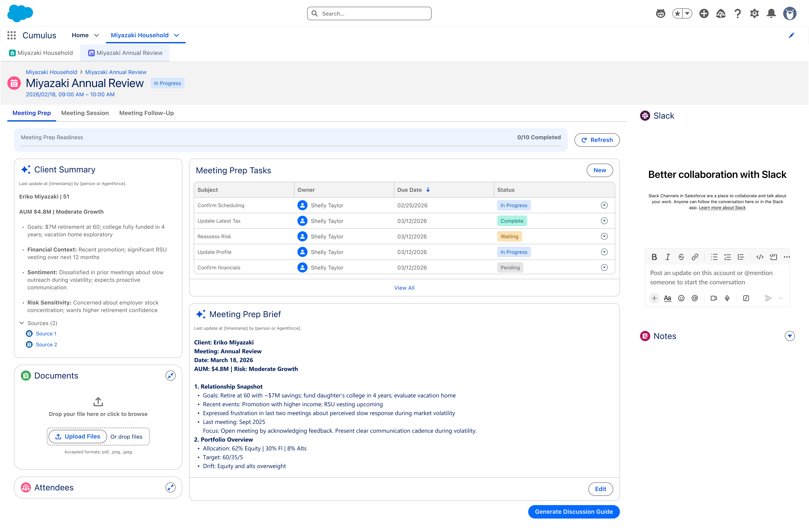Screen dimensions: 809x532
Task: Open the Setup gear icon
Action: 754,14
